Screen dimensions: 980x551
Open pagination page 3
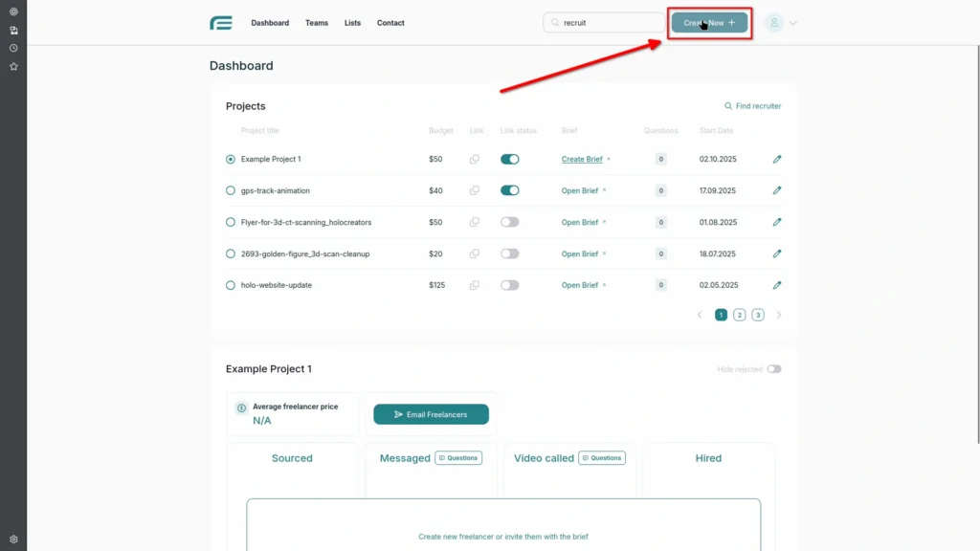point(757,314)
